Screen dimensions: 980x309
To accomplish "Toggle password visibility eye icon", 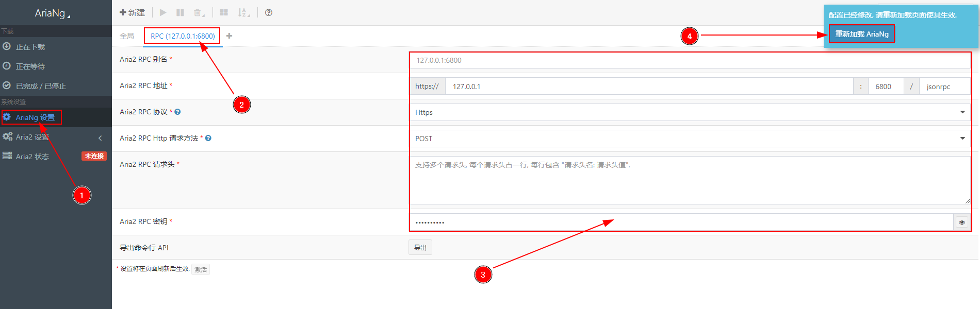I will coord(961,222).
